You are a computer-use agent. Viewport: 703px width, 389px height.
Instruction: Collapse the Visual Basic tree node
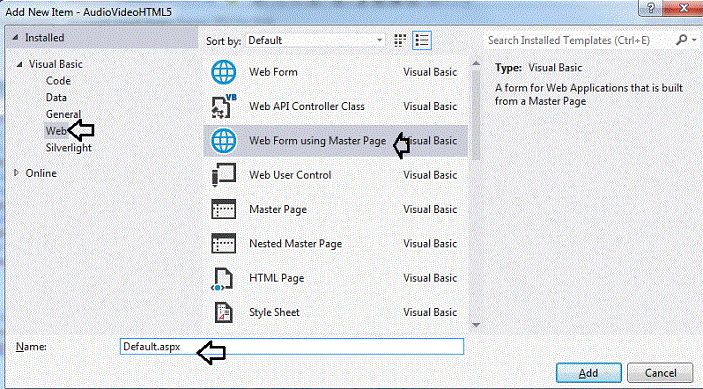point(19,65)
